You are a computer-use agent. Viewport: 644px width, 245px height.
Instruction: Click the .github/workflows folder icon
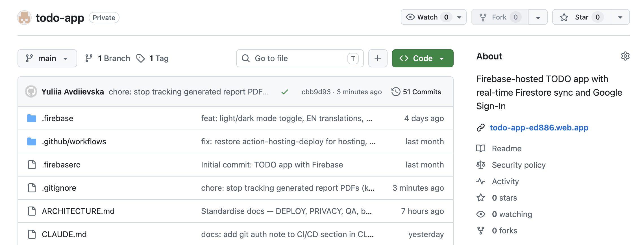tap(32, 141)
